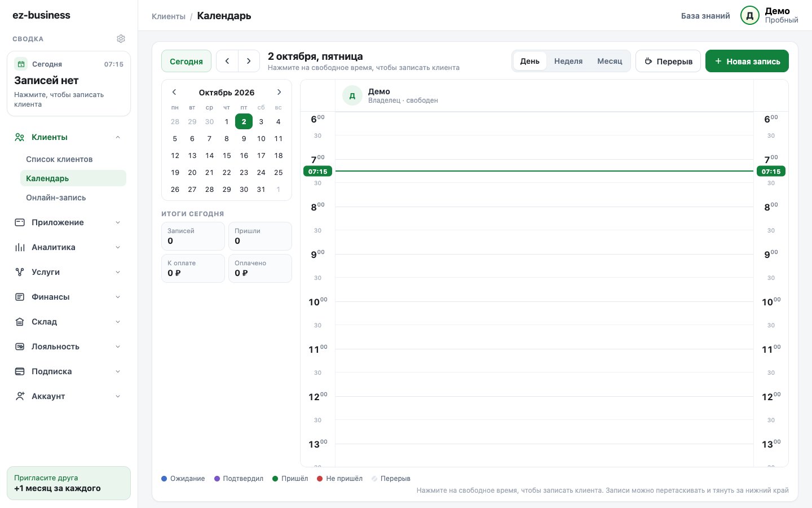This screenshot has height=508, width=812.
Task: Expand the Услуги section chevron
Action: pos(118,272)
